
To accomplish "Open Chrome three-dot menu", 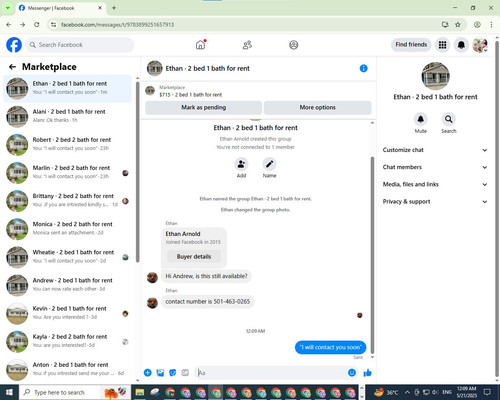I will coord(491,24).
